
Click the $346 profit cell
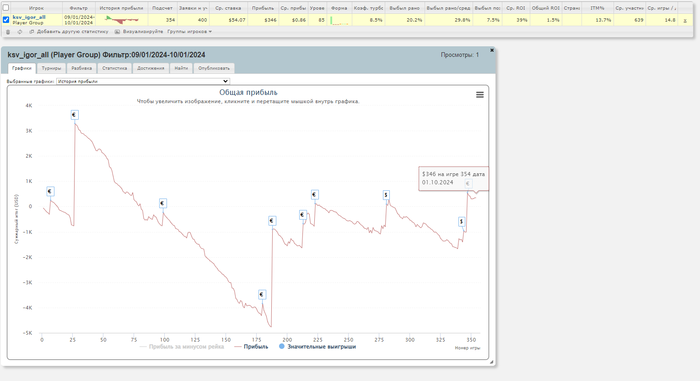[x=262, y=20]
